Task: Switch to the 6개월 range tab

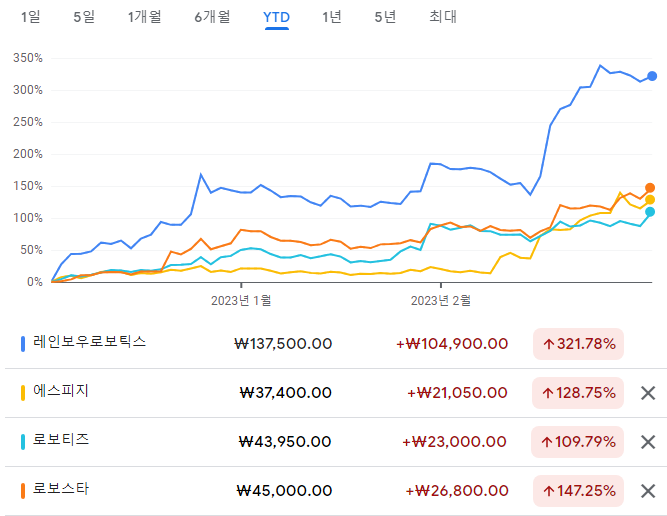Action: point(212,17)
